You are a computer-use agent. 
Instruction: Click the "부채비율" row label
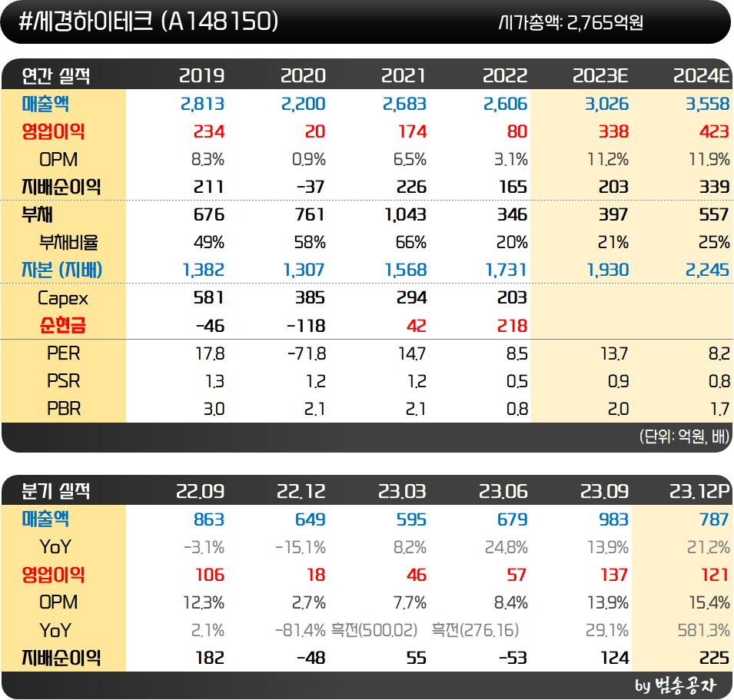pyautogui.click(x=69, y=242)
